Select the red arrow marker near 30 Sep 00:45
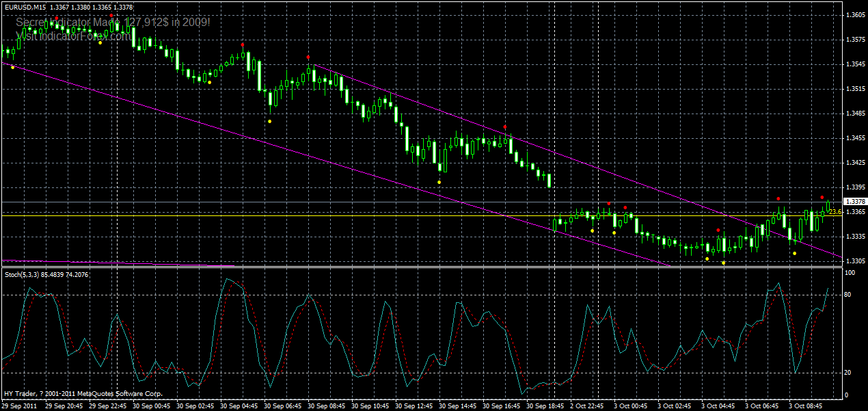The image size is (868, 411). pos(111,16)
